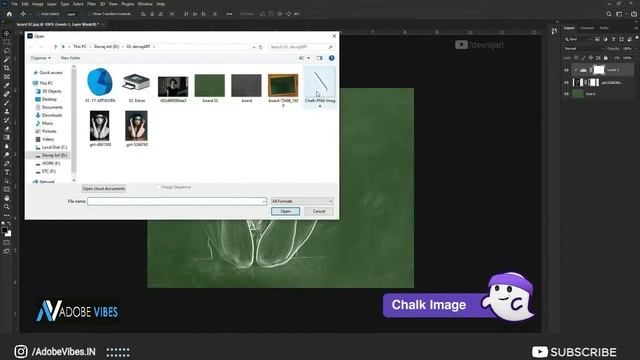Toggle the layer filter on/off switch

coord(637,38)
